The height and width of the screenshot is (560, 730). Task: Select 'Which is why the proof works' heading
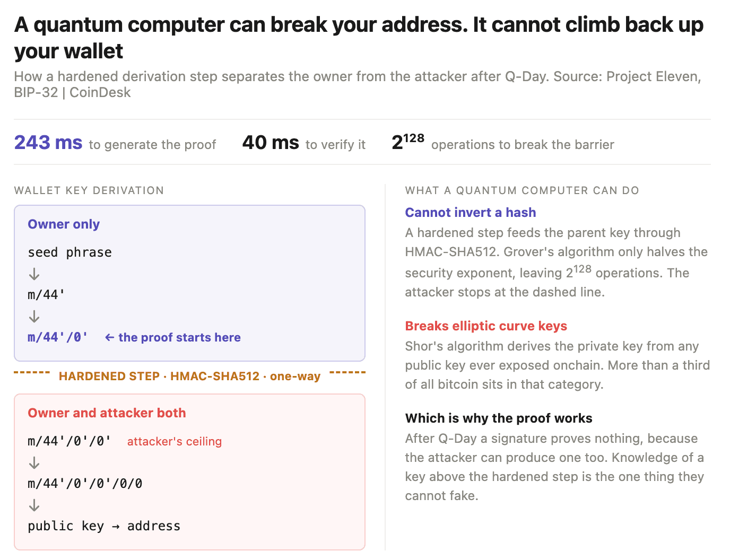click(499, 418)
